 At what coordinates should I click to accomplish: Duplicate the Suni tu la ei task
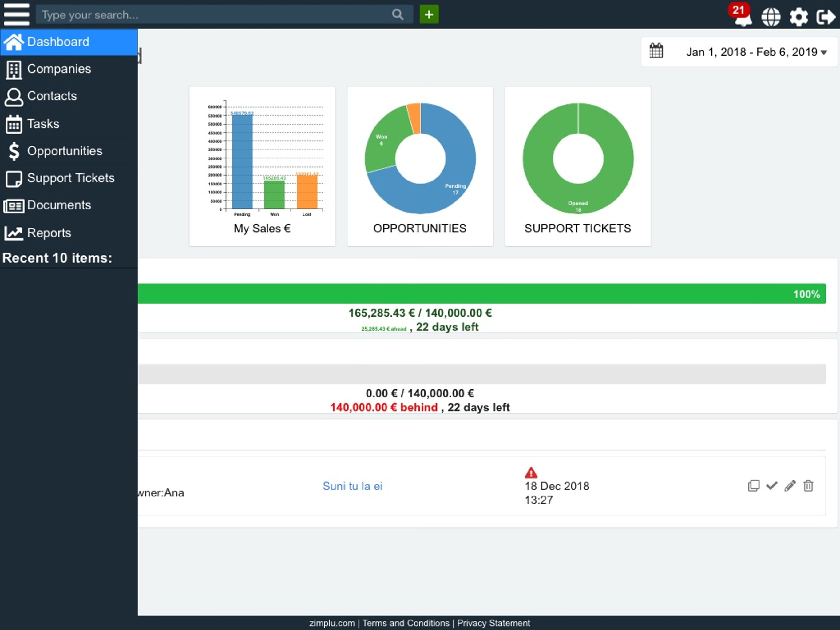point(753,486)
